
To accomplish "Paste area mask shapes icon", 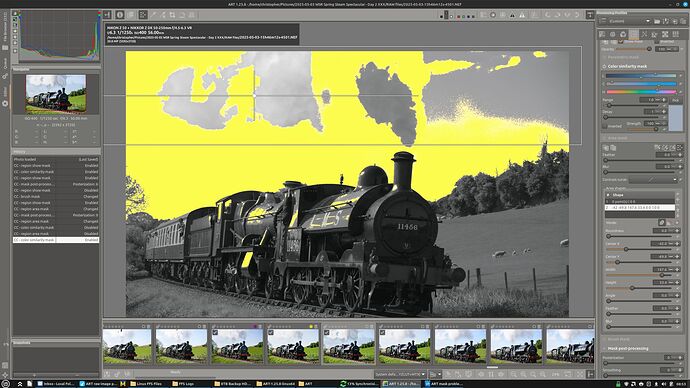I will [613, 148].
